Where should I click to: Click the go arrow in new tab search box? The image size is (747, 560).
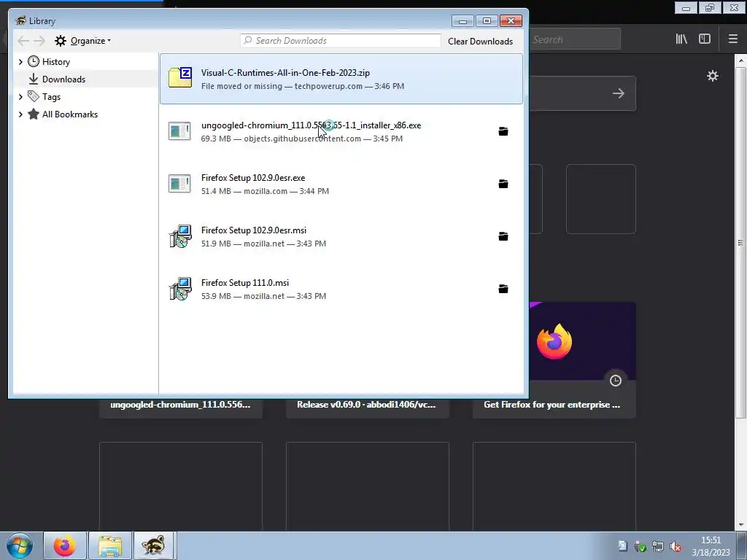coord(619,93)
